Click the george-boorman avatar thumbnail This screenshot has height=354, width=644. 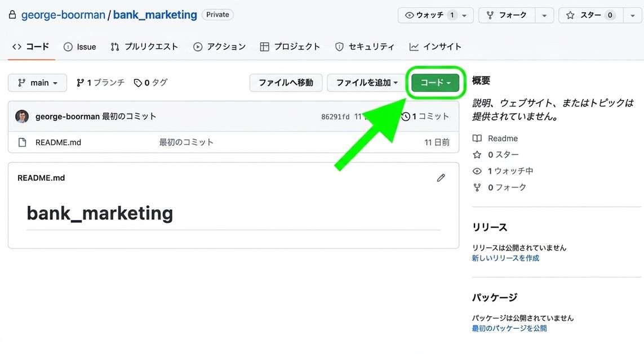[22, 116]
